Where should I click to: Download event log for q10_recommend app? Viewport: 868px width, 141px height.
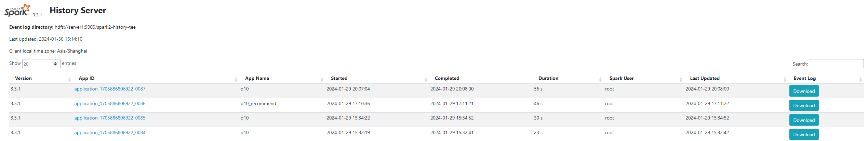click(804, 105)
